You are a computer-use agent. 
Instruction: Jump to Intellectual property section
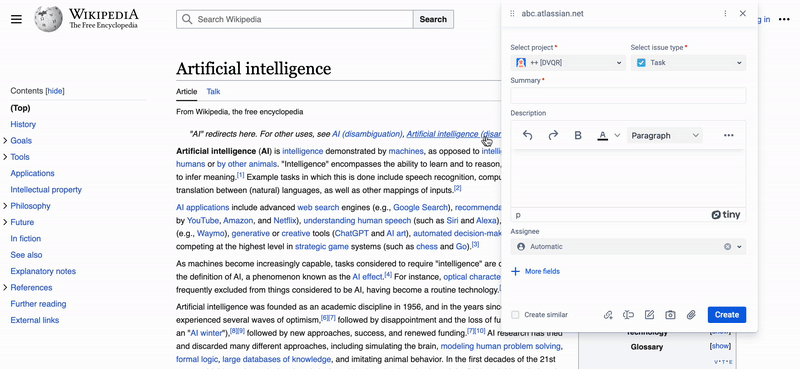tap(46, 190)
